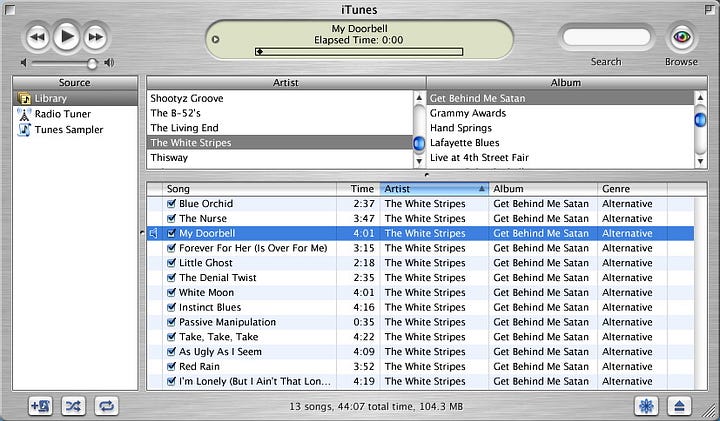
Task: Choose Live at 4th Street Fair album
Action: (560, 157)
